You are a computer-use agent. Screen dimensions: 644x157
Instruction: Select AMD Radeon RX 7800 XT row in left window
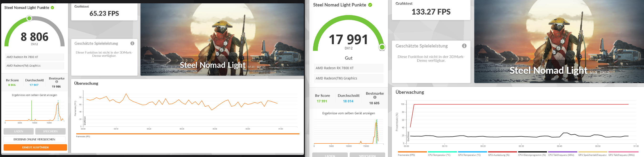(35, 57)
